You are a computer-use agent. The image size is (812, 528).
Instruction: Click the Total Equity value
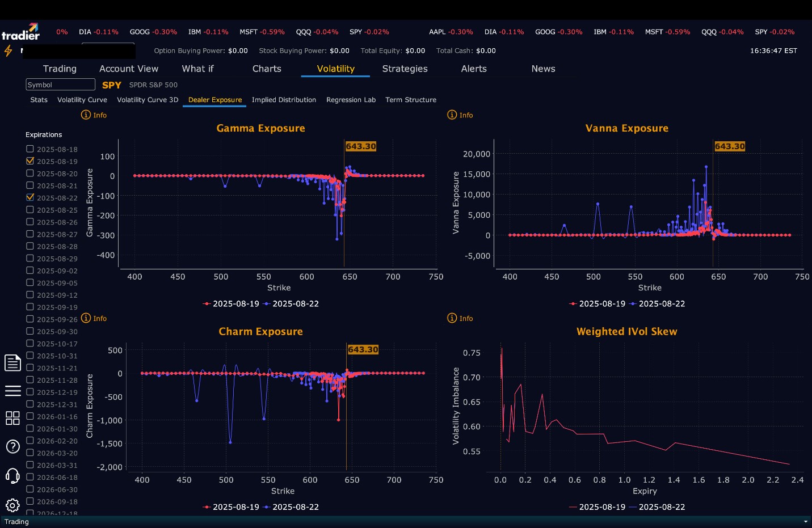tap(415, 50)
